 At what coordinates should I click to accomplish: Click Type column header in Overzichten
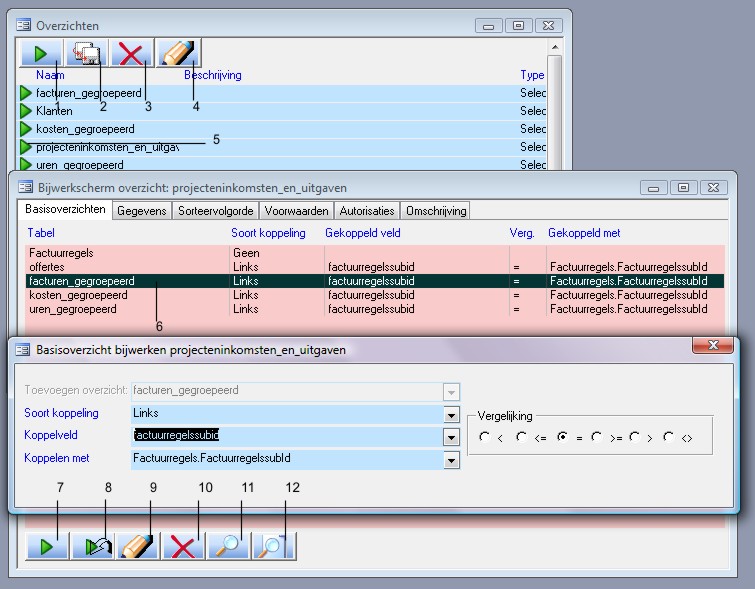click(x=532, y=75)
